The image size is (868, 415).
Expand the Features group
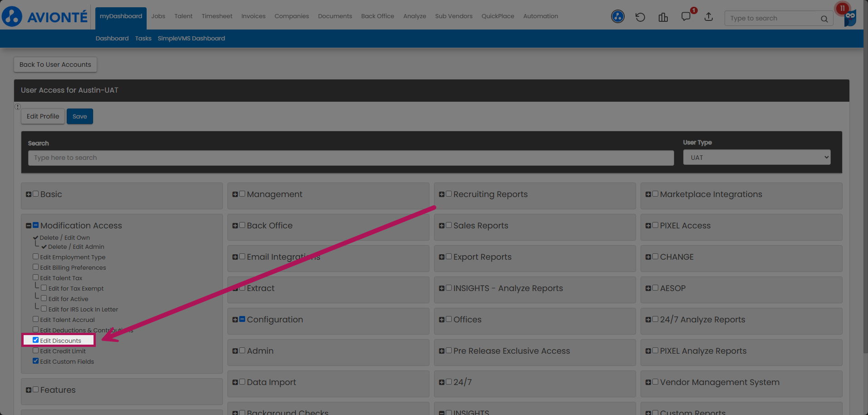[x=29, y=390]
